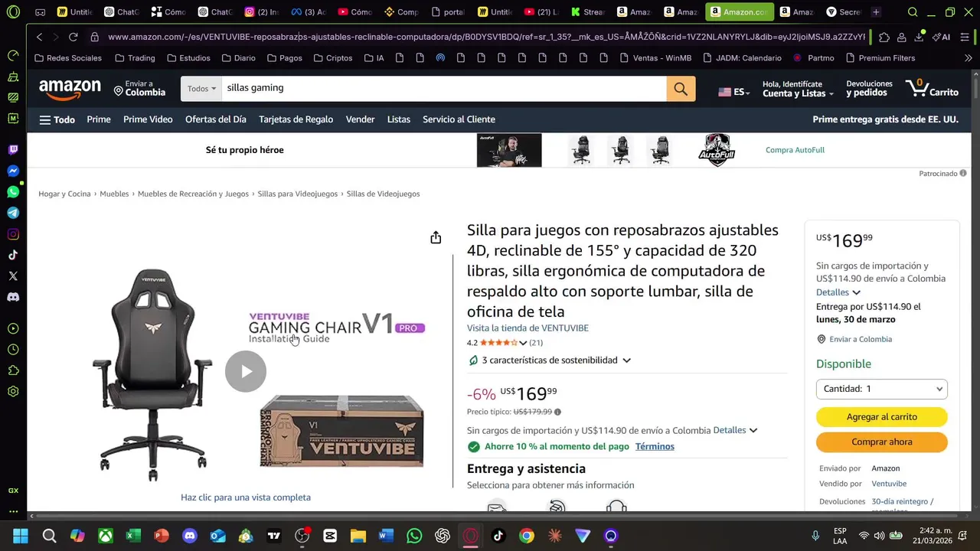Click the sillas gaming search field
This screenshot has width=980, height=551.
point(444,89)
